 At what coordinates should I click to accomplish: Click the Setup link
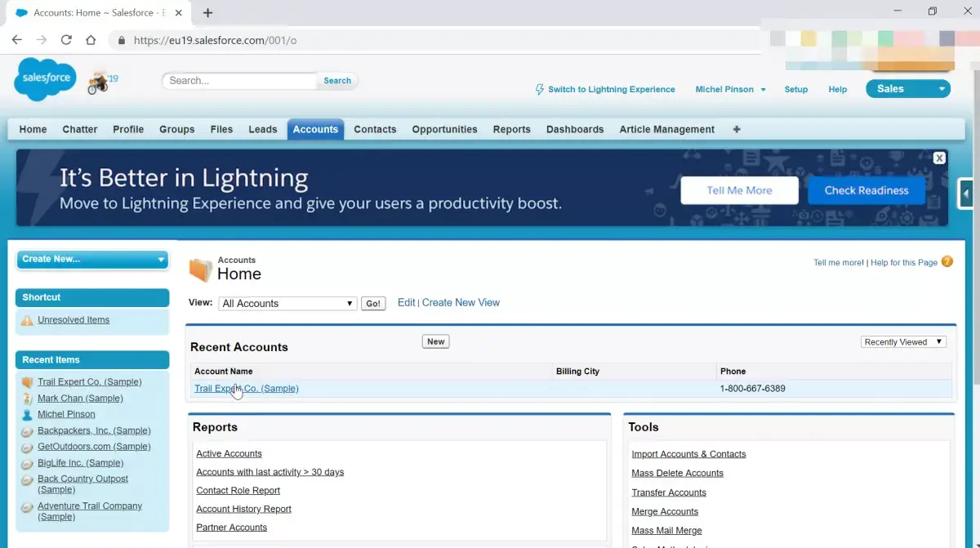pos(796,89)
